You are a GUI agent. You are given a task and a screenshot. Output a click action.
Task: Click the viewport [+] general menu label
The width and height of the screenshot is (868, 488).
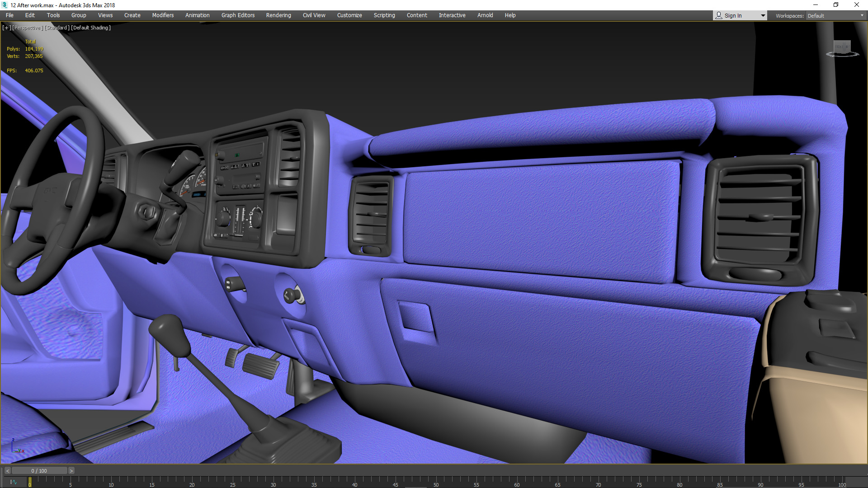pos(6,28)
